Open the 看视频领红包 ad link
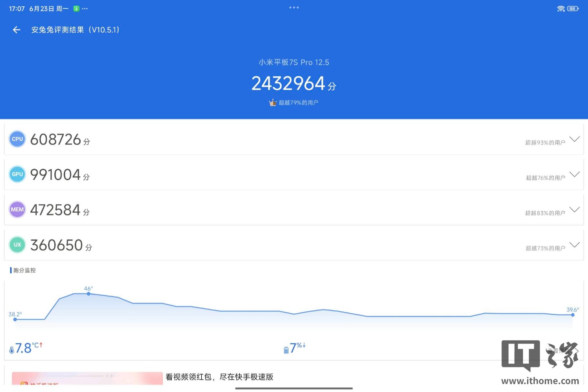Viewport: 588px width, 392px height. tap(219, 377)
